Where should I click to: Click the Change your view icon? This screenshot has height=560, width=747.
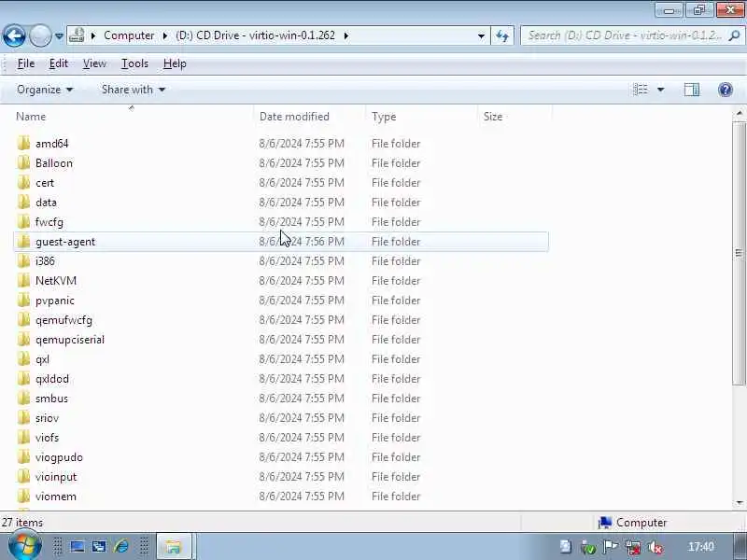[641, 90]
